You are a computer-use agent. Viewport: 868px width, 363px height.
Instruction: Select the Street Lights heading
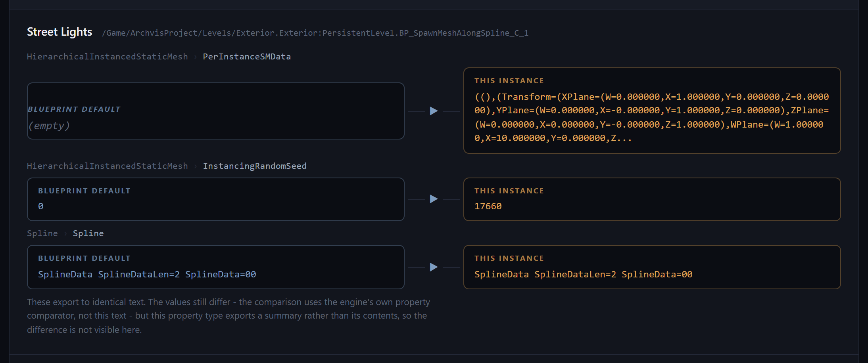(60, 32)
